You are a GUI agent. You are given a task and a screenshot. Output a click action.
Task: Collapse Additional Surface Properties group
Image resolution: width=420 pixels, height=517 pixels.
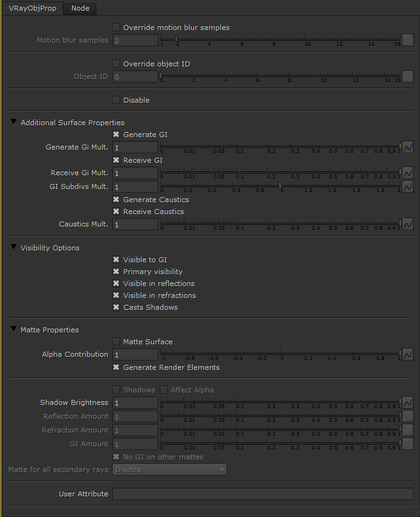pyautogui.click(x=14, y=121)
